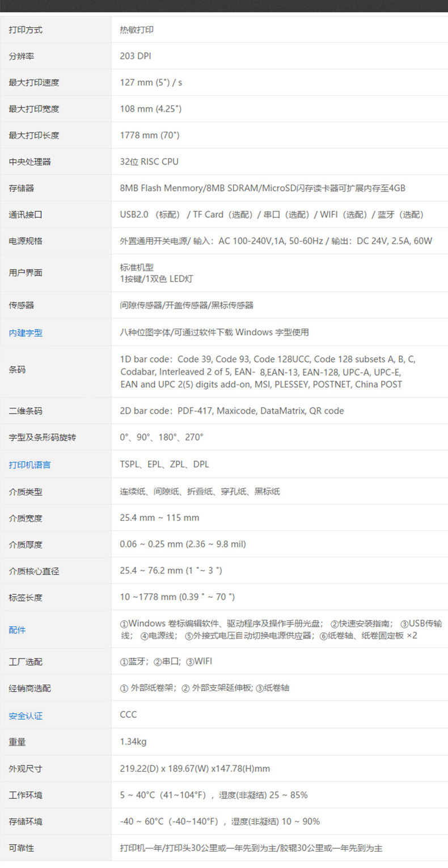Select the 介质宽度 label
The image size is (448, 868).
point(26,518)
